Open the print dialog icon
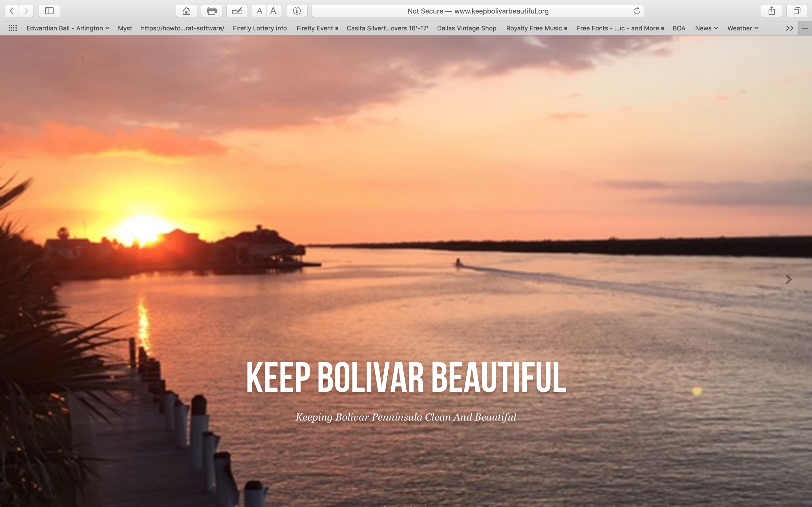The image size is (812, 507). point(211,10)
